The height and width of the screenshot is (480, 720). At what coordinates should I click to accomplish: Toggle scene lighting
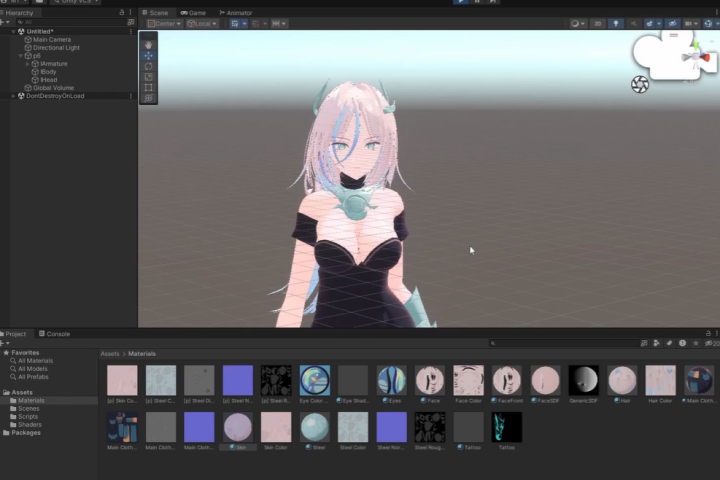point(616,23)
